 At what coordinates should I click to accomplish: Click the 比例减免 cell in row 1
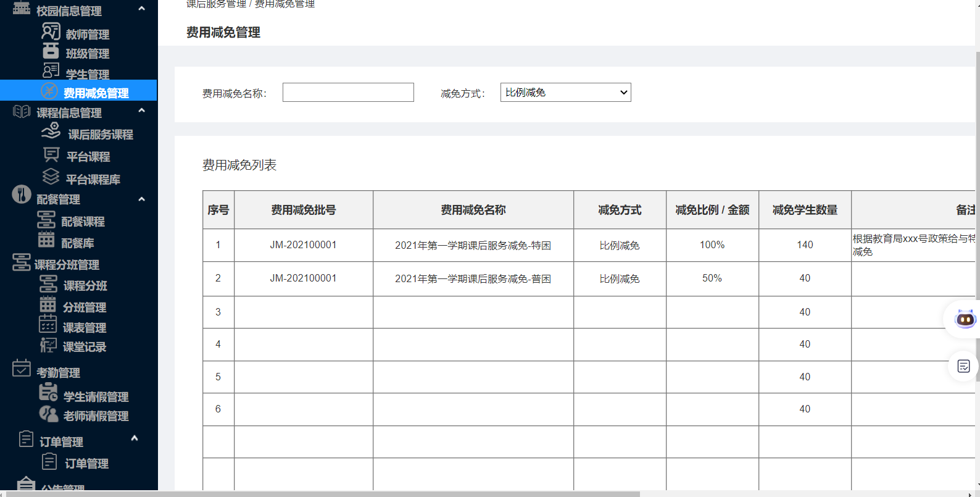pyautogui.click(x=620, y=246)
